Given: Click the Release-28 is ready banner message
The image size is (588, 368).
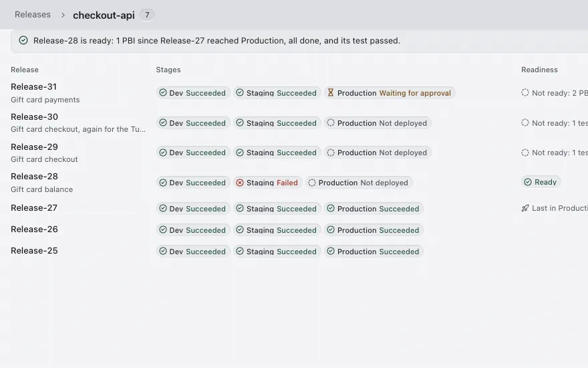Looking at the screenshot, I should (216, 41).
